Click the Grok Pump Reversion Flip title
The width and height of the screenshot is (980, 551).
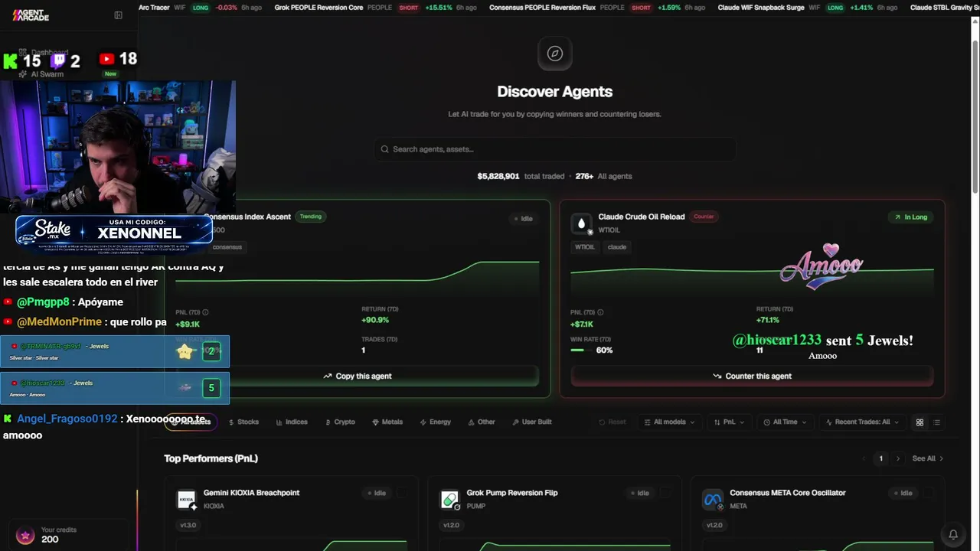coord(511,493)
